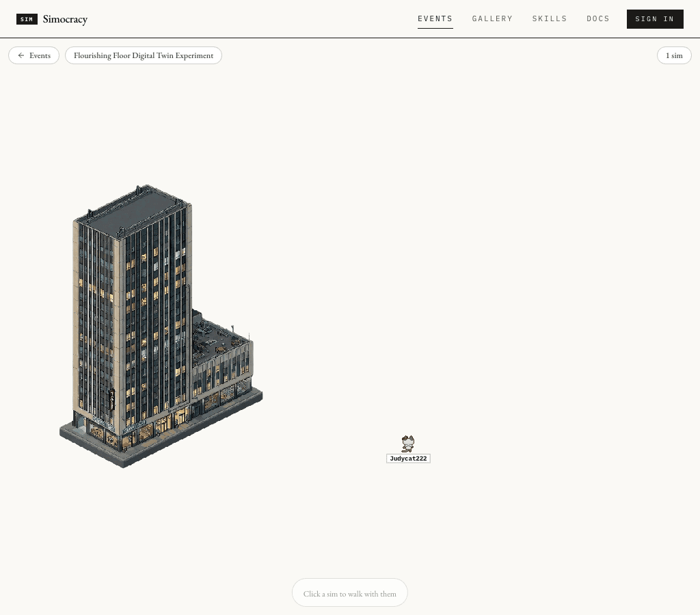This screenshot has height=615, width=700.
Task: Click the Simocracy wordmark link
Action: (x=65, y=19)
